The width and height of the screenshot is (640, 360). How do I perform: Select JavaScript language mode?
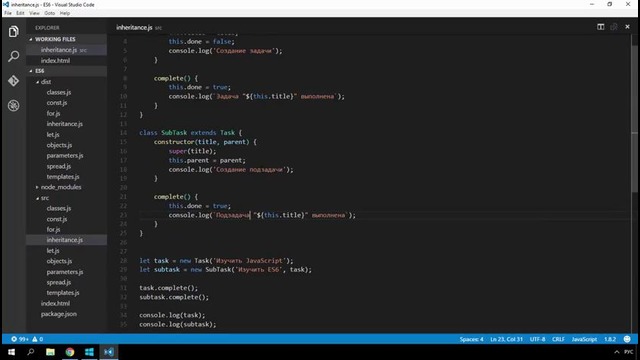tap(584, 339)
